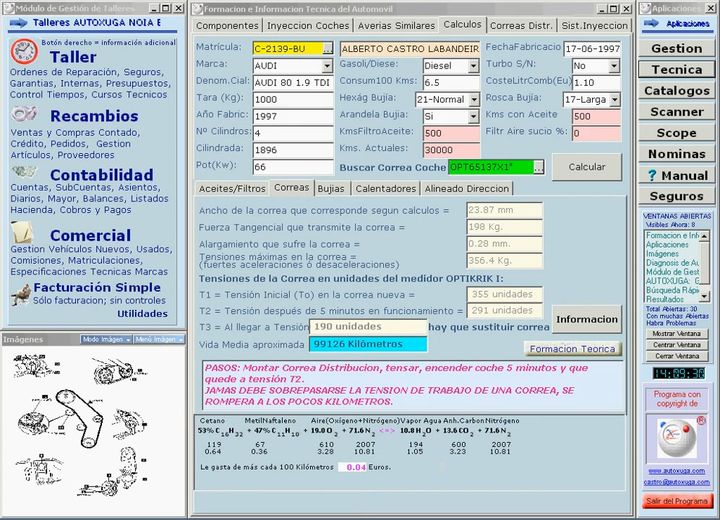
Task: Open the Calentadores sub-tab
Action: click(386, 188)
